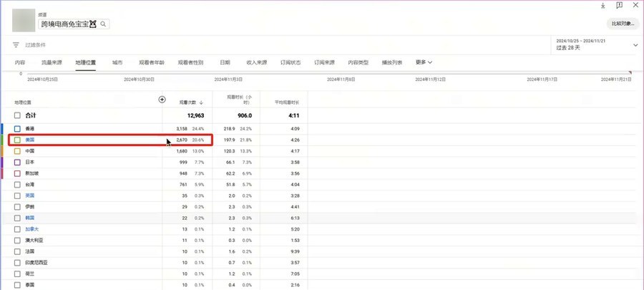Click 香港 views value 3,158
Screen dimensions: 644x290
tap(182, 129)
